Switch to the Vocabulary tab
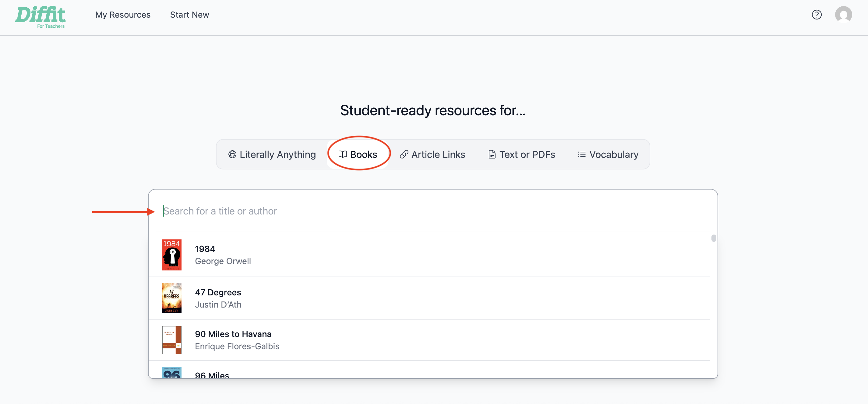 pos(608,154)
